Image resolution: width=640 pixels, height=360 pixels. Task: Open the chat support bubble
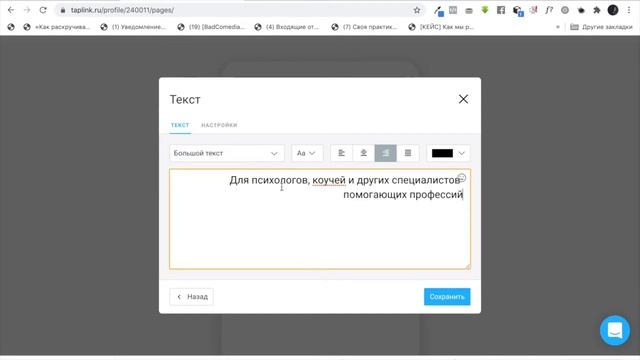click(x=615, y=330)
